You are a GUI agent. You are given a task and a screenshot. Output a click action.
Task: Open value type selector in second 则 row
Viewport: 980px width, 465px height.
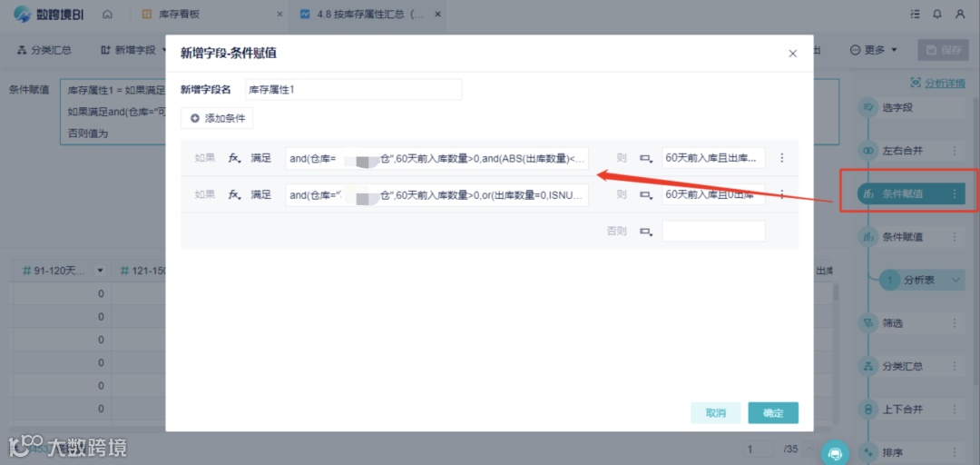646,194
